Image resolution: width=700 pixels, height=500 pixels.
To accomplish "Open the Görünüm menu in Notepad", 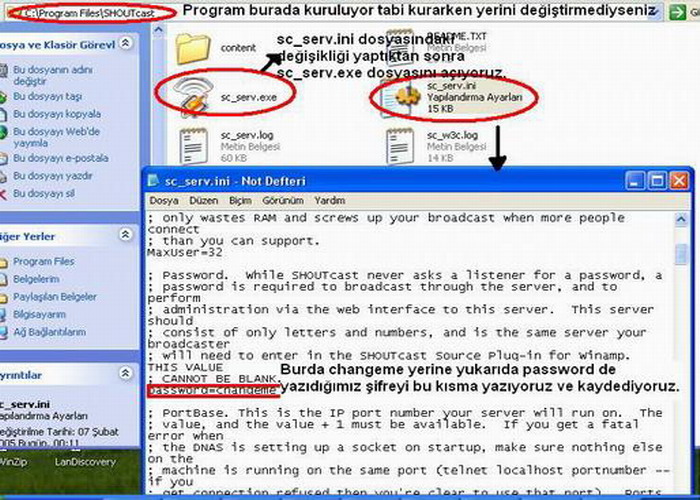I will (283, 201).
